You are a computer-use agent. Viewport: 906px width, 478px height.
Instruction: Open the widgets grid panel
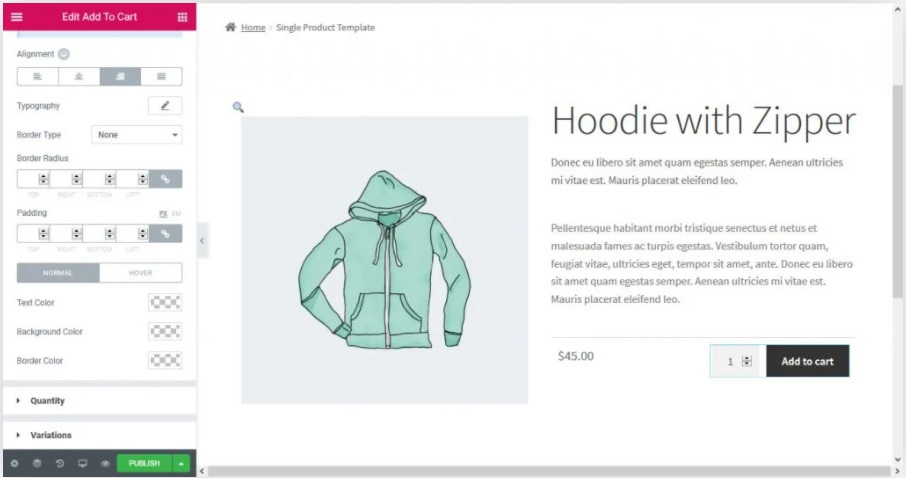(x=182, y=17)
